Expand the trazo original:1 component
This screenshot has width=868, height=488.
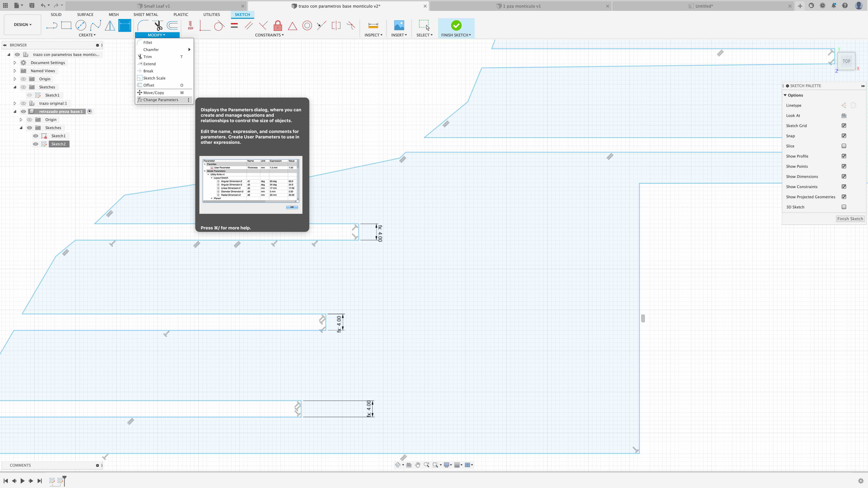(15, 103)
